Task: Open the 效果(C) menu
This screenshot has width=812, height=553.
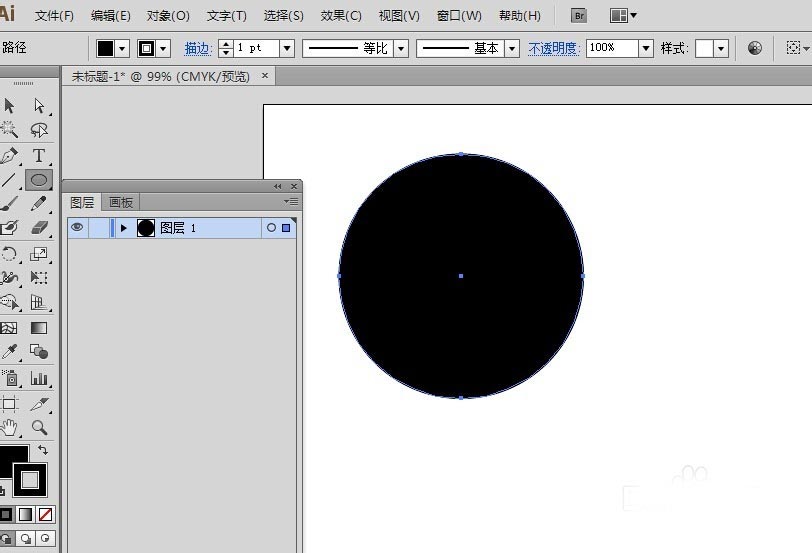Action: tap(341, 16)
